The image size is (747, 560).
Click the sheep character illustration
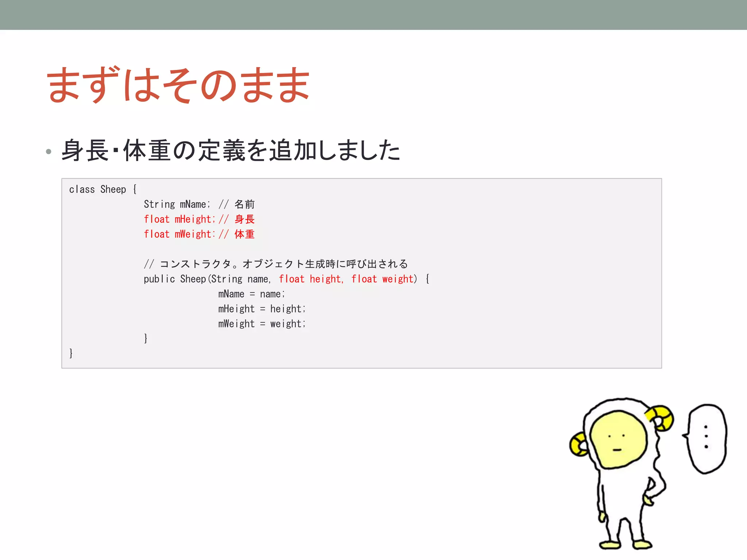(622, 474)
